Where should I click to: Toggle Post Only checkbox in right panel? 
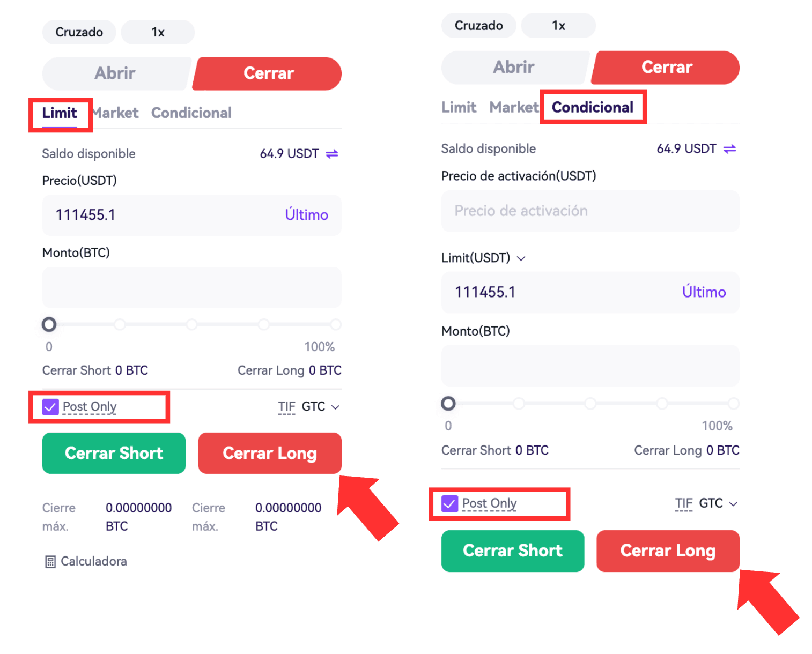tap(449, 503)
